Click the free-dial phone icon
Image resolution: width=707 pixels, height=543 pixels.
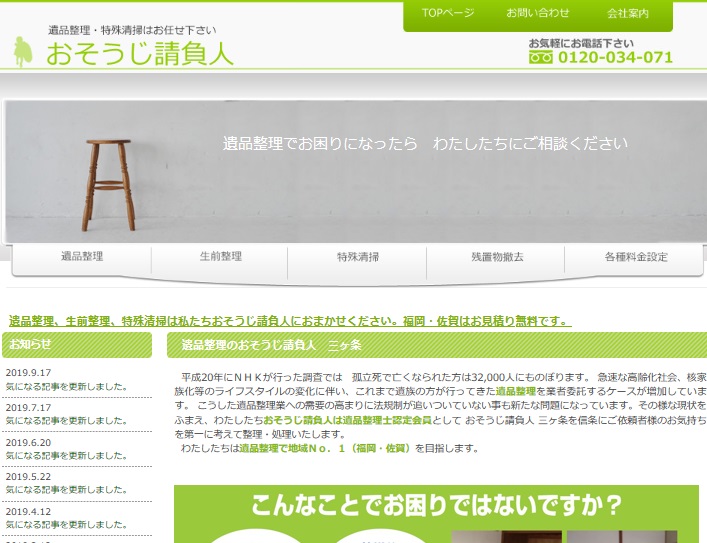click(540, 58)
